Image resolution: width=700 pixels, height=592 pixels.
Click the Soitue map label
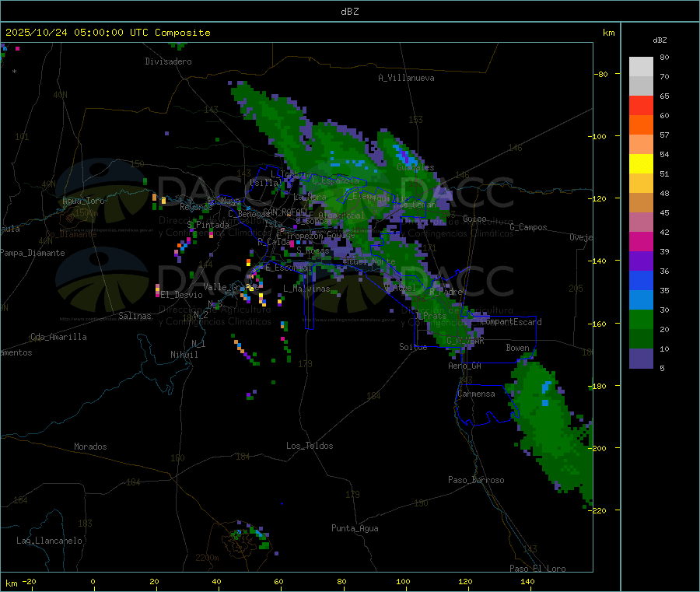pyautogui.click(x=413, y=347)
